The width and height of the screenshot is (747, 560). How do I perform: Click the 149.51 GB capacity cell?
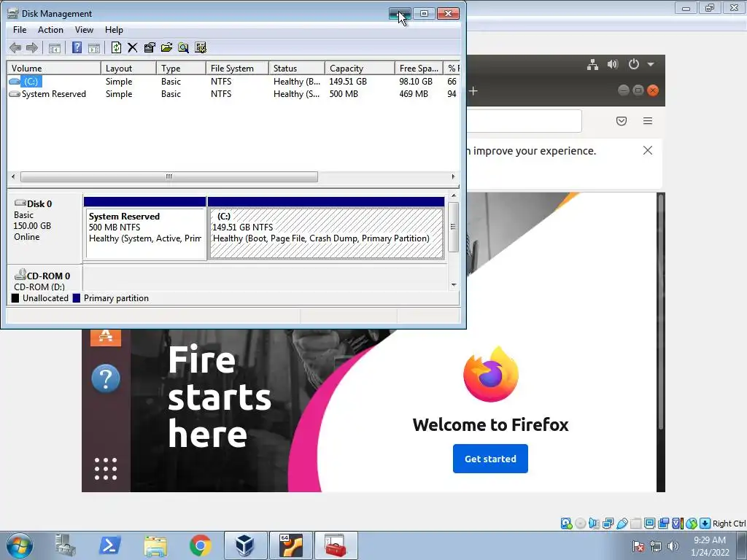[x=348, y=82]
